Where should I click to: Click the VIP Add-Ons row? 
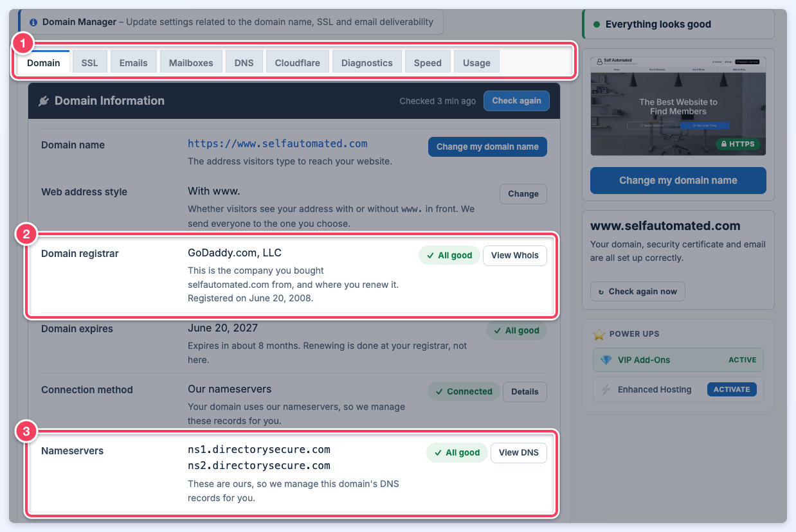(x=678, y=360)
